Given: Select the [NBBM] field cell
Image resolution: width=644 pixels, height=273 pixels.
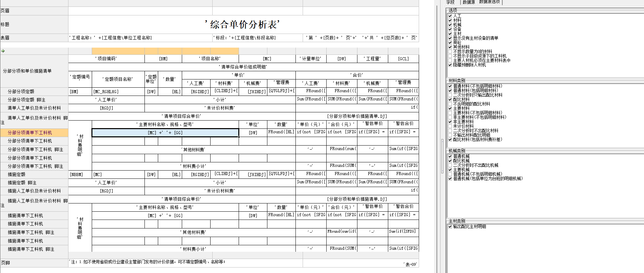Looking at the screenshot, I should point(80,174).
